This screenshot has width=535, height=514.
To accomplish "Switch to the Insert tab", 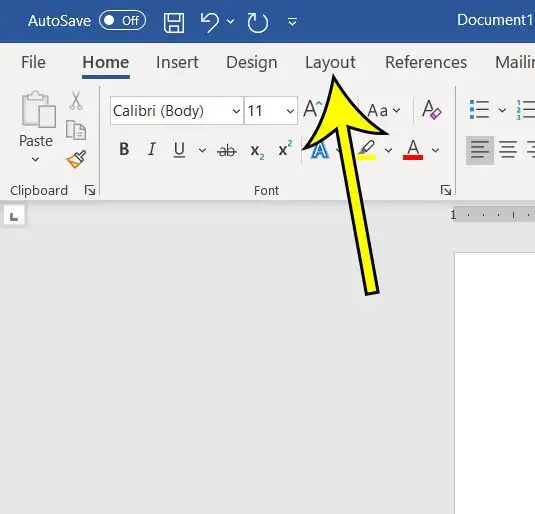I will (x=177, y=62).
